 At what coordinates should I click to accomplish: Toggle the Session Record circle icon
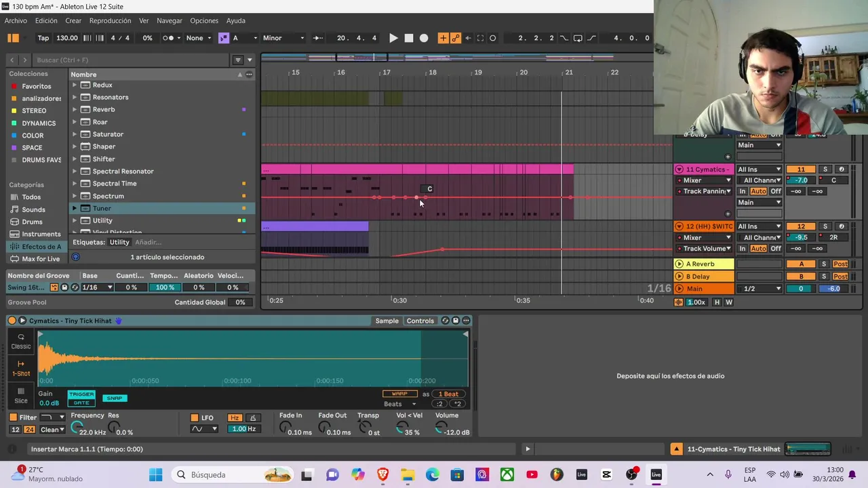point(493,38)
